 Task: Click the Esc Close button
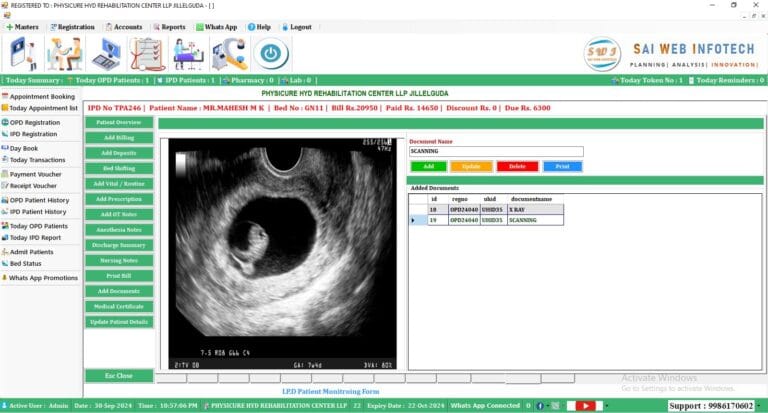click(119, 376)
